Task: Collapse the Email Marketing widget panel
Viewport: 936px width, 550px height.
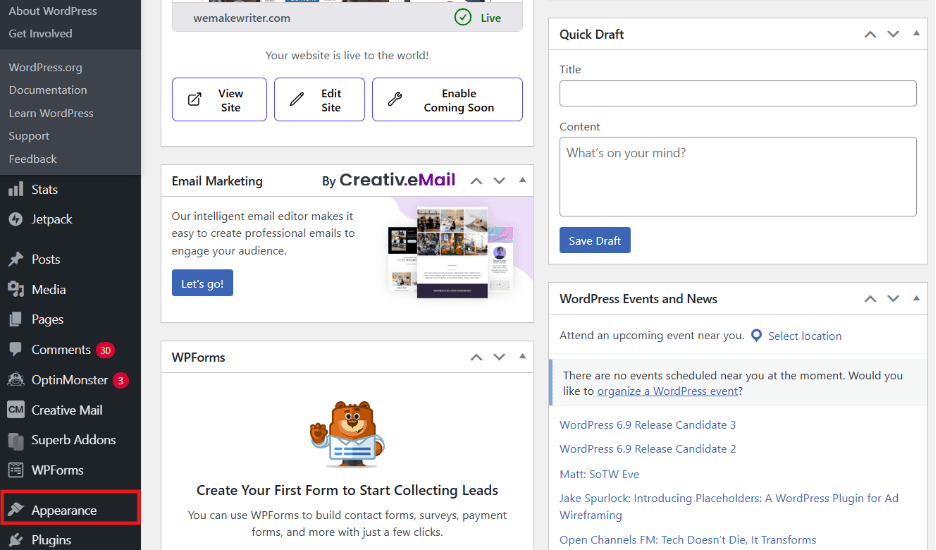Action: pos(522,181)
